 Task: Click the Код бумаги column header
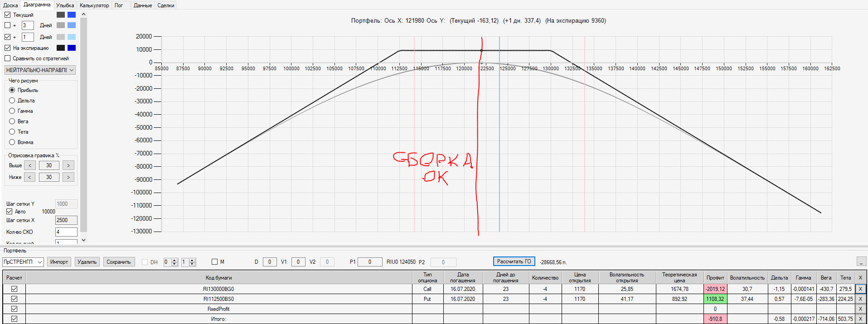click(219, 278)
